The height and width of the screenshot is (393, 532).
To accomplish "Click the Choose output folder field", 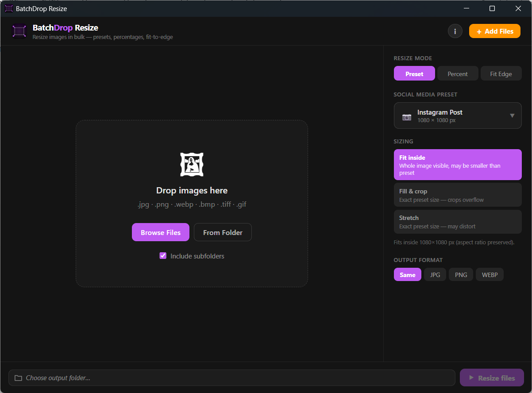I will click(232, 378).
